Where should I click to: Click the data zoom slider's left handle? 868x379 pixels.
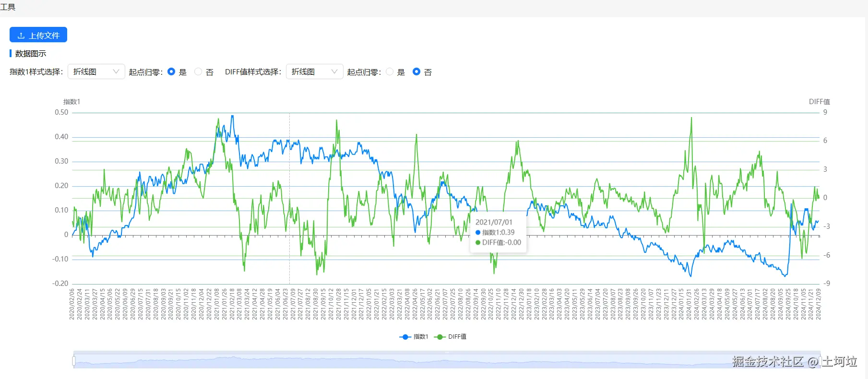(x=74, y=360)
